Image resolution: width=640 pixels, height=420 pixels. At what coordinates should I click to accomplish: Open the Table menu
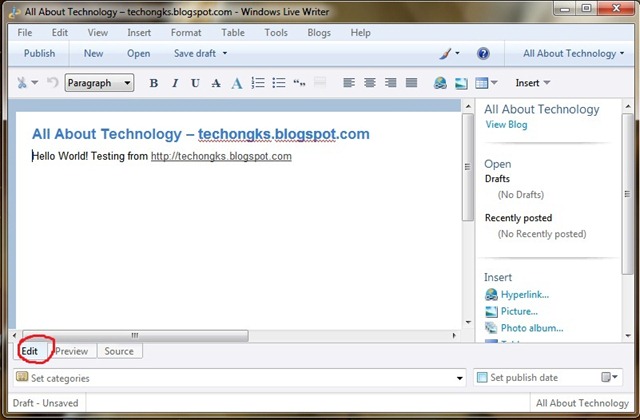[x=233, y=33]
